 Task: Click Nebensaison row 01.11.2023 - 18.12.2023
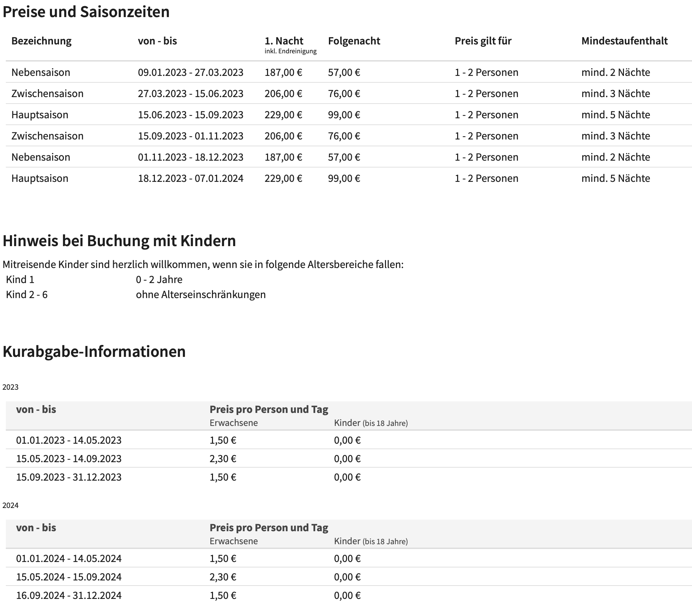pos(349,157)
